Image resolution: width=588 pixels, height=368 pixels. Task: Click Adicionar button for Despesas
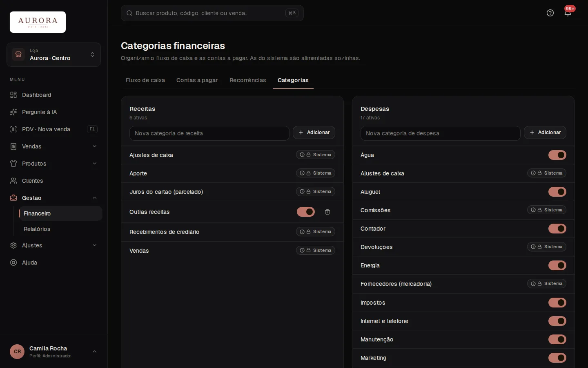click(545, 132)
